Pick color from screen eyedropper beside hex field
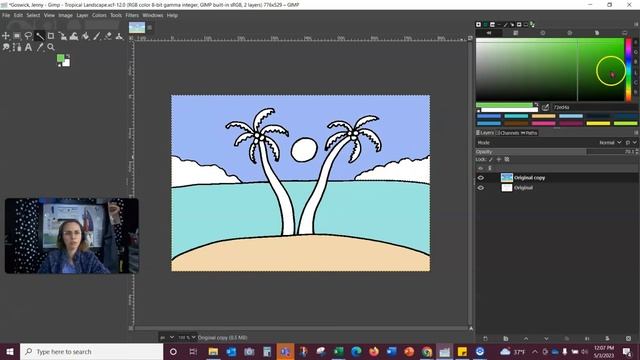640x360 pixels. pyautogui.click(x=545, y=107)
